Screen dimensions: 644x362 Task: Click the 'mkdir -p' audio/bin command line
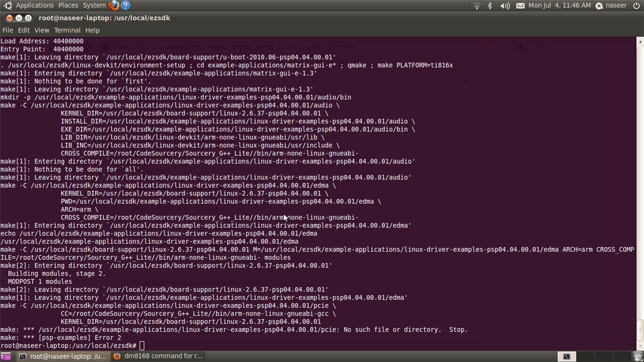[176, 97]
